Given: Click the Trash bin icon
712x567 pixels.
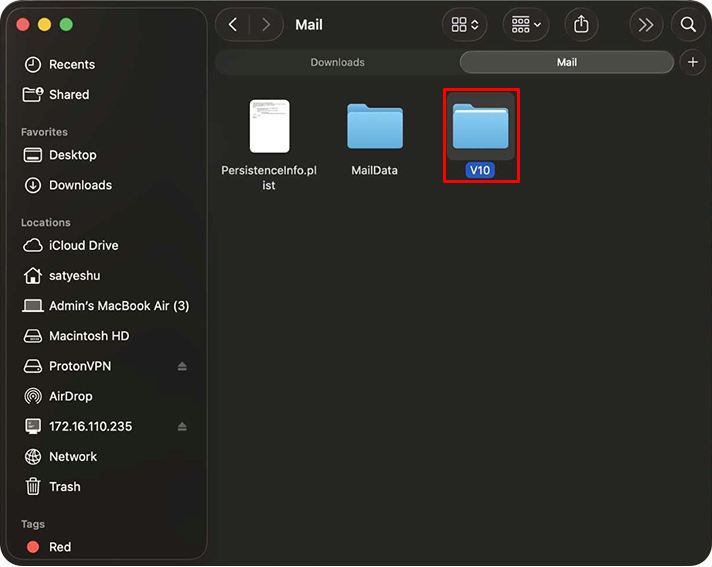Looking at the screenshot, I should pyautogui.click(x=33, y=487).
